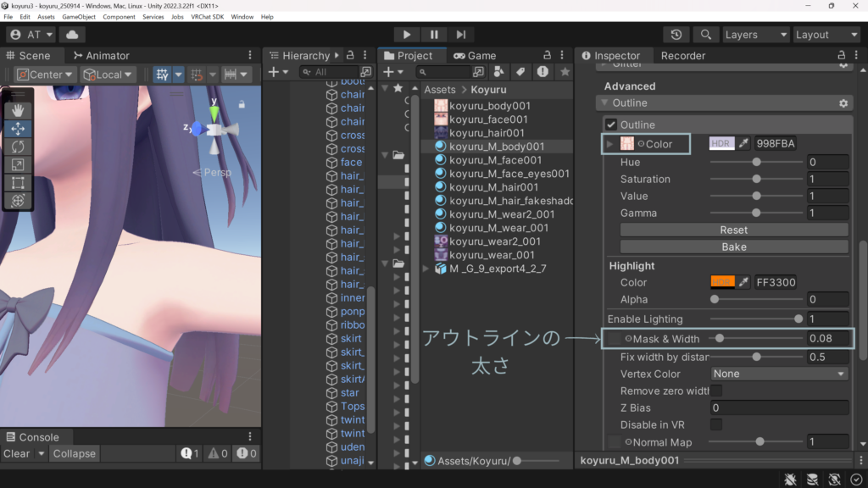Click the Hierarchy search field
The height and width of the screenshot is (488, 868).
[x=329, y=72]
